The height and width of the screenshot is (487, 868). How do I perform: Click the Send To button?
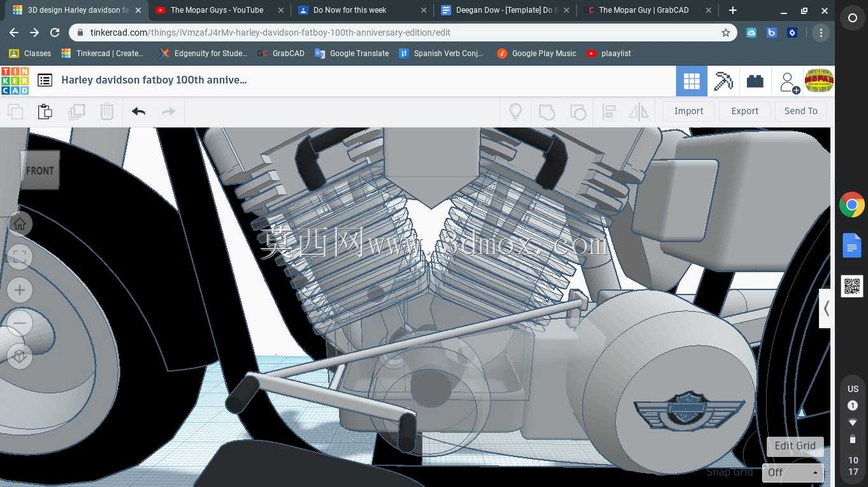point(801,111)
